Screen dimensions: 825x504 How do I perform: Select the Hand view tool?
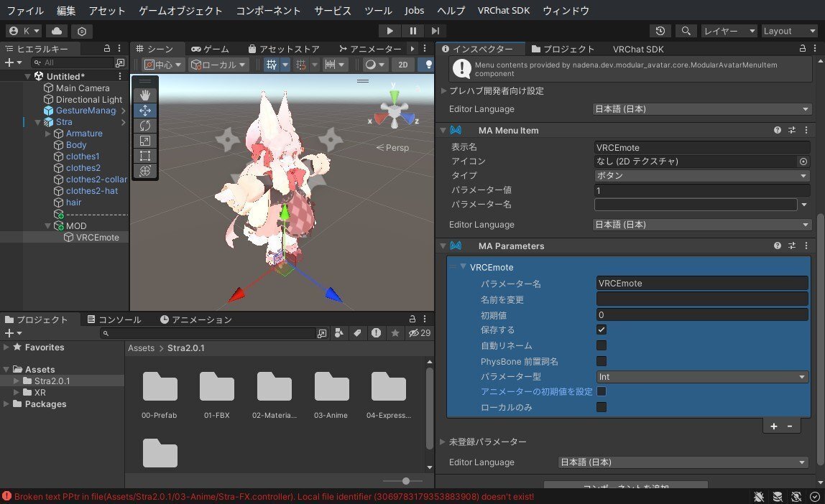[x=144, y=95]
